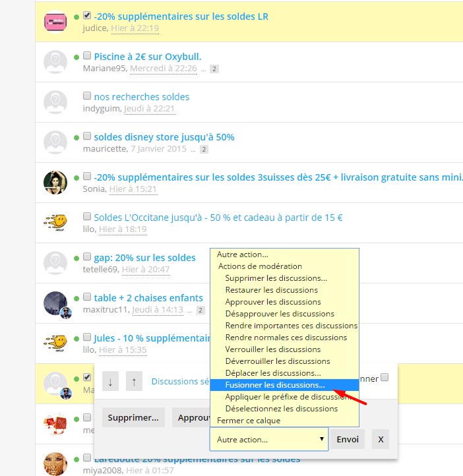463x476 pixels.
Task: Close the moderation overlay with X
Action: tap(381, 439)
